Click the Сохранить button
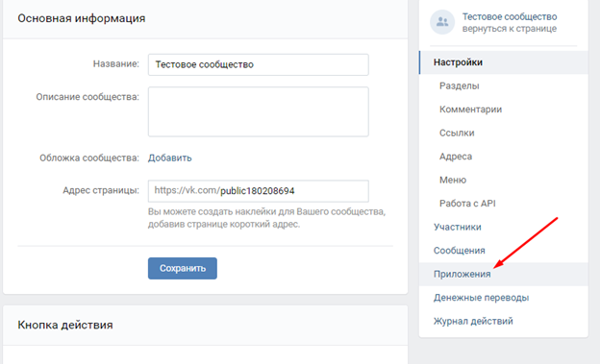The image size is (600, 364). click(x=183, y=268)
